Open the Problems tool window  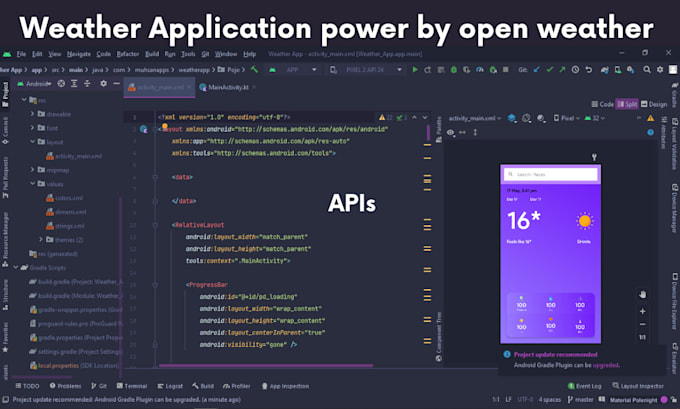(x=65, y=386)
